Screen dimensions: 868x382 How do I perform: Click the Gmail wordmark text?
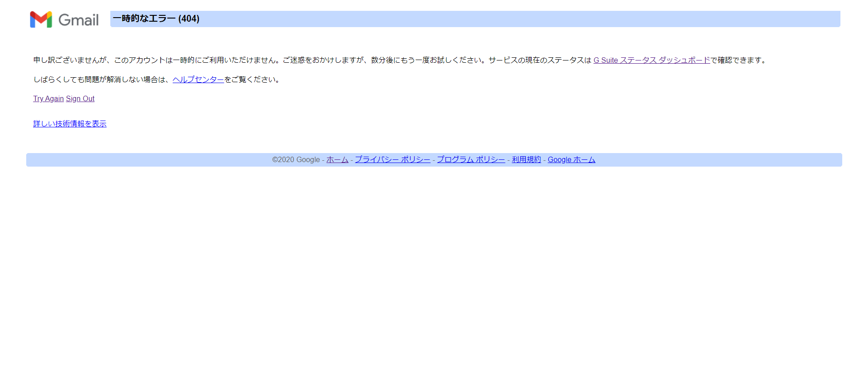[x=79, y=20]
